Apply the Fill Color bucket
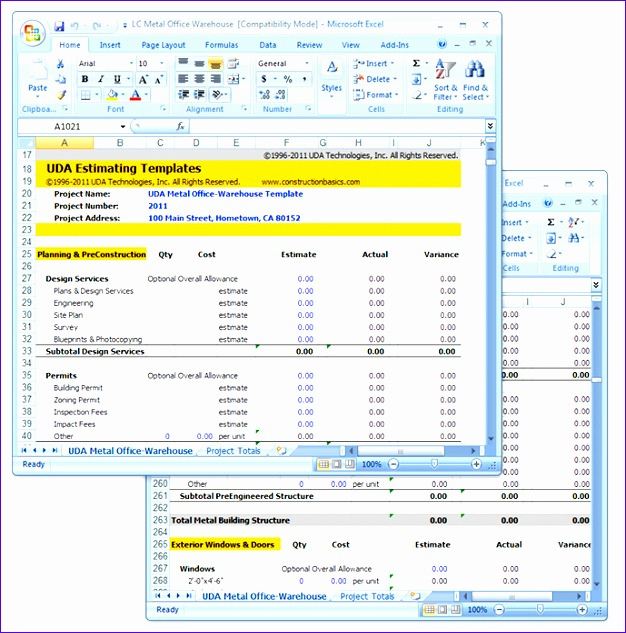Image resolution: width=626 pixels, height=633 pixels. [x=112, y=95]
